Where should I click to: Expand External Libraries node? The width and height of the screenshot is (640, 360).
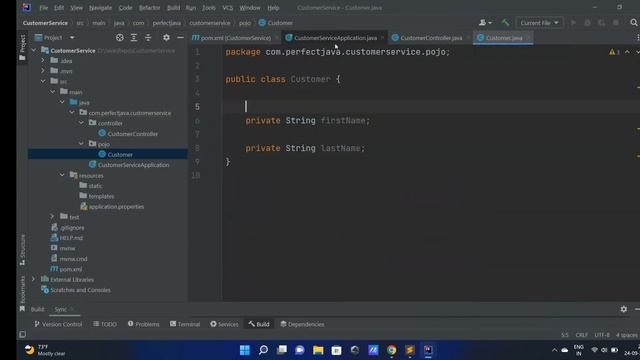[34, 279]
